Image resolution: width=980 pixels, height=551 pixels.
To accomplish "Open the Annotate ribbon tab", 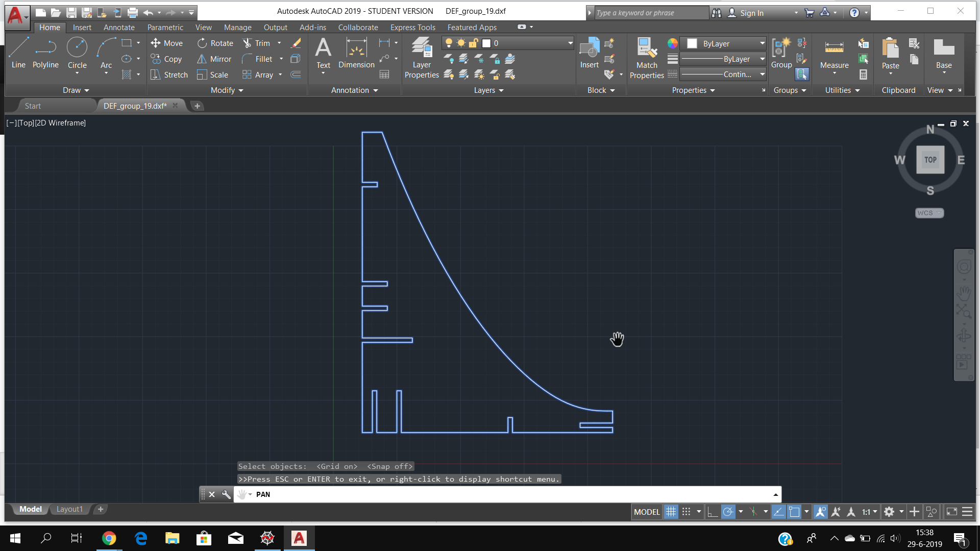I will tap(119, 28).
